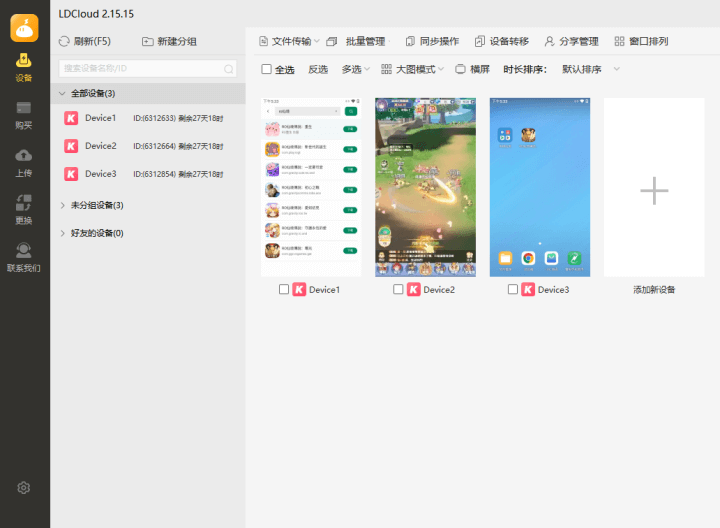Tick the checkbox below the Device1 thumbnail

click(x=284, y=289)
